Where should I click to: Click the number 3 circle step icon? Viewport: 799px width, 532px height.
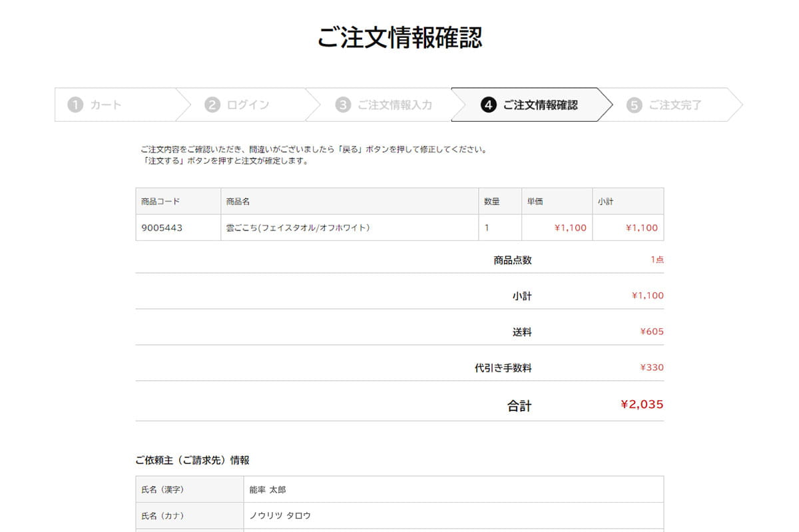(343, 105)
